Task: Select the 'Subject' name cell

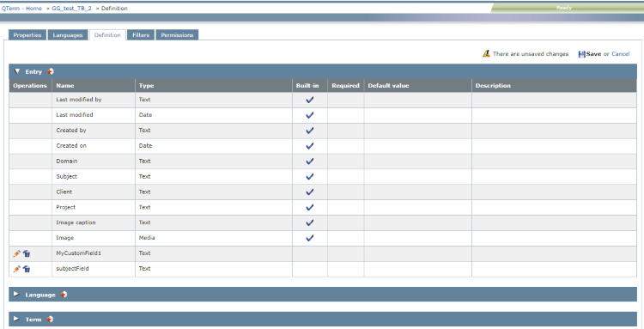Action: [x=94, y=177]
